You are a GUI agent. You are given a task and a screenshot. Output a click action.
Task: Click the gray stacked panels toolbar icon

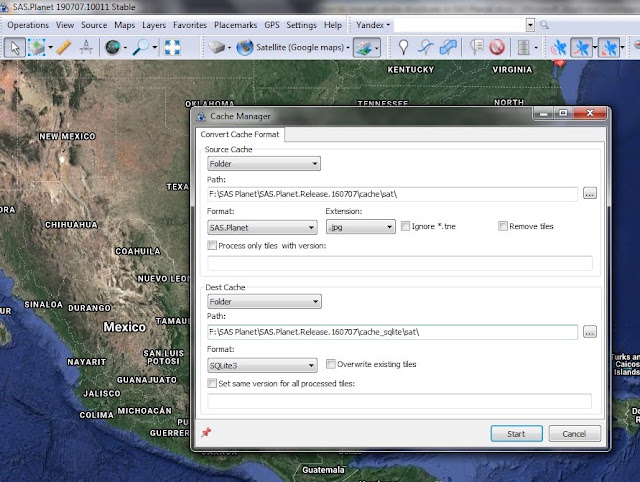coord(523,48)
